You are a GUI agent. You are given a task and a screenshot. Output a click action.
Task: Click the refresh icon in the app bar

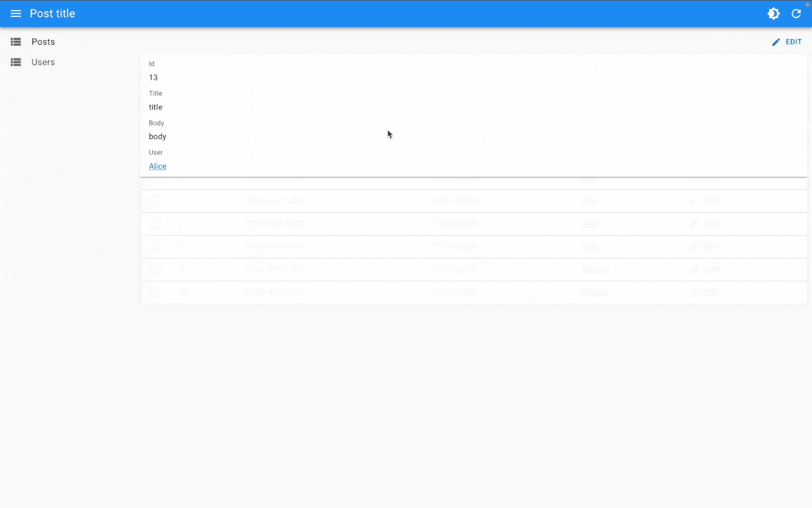click(x=796, y=14)
